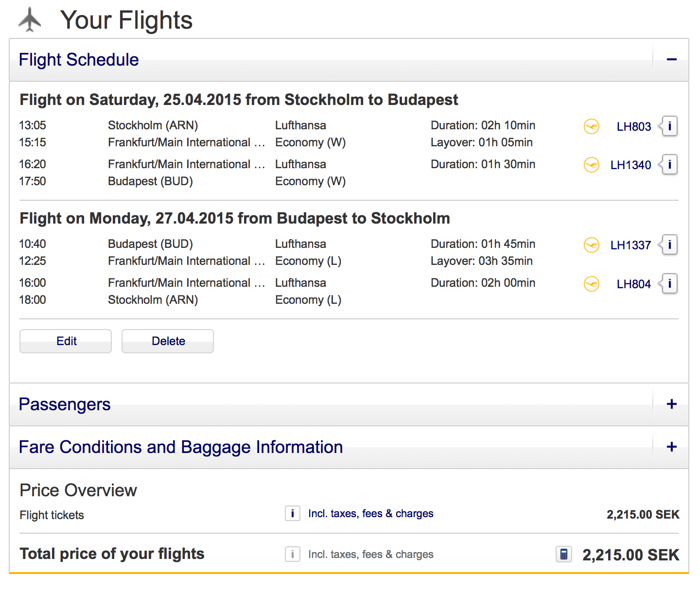Open info icon for flight LH1340

[x=669, y=165]
